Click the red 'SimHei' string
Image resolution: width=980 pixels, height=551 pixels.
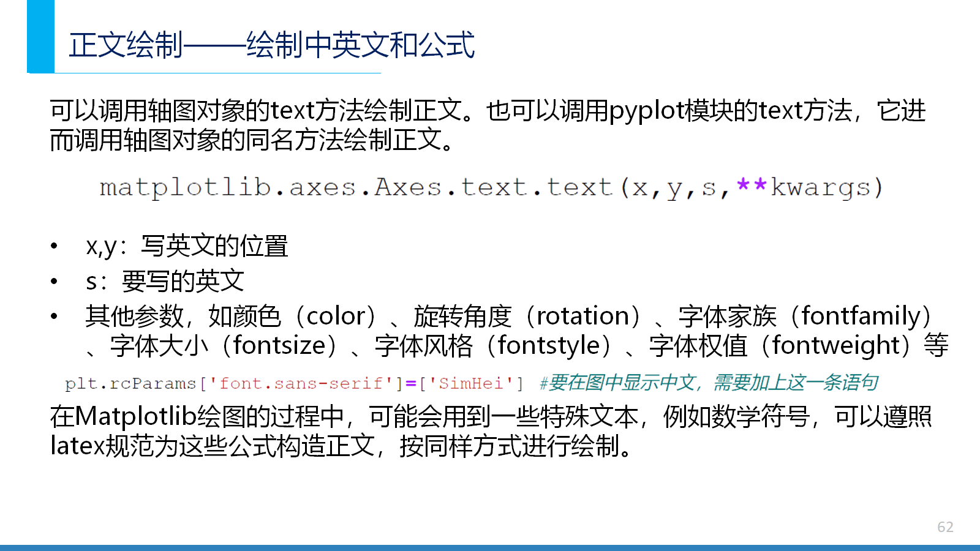(470, 384)
